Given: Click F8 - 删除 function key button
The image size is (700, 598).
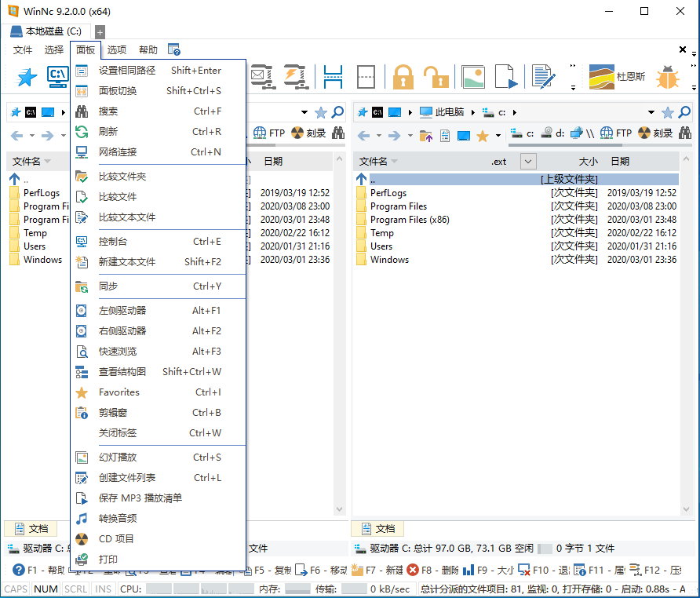Looking at the screenshot, I should [x=432, y=571].
